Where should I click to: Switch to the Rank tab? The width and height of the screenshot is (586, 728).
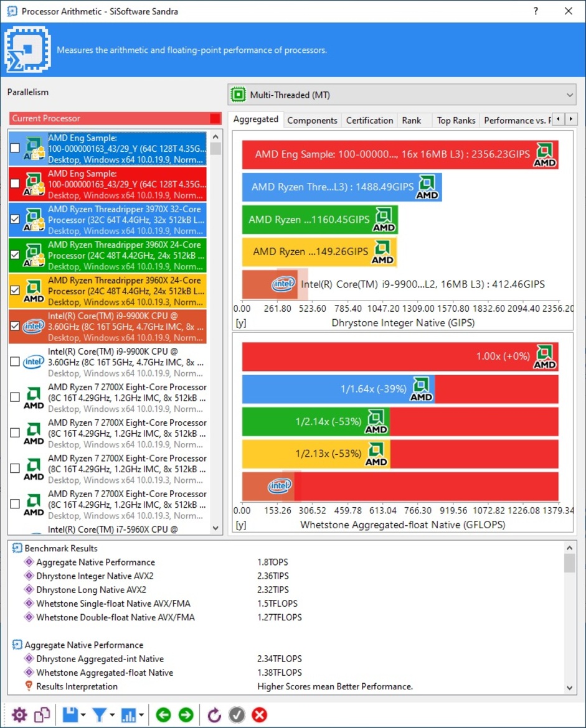pyautogui.click(x=411, y=120)
